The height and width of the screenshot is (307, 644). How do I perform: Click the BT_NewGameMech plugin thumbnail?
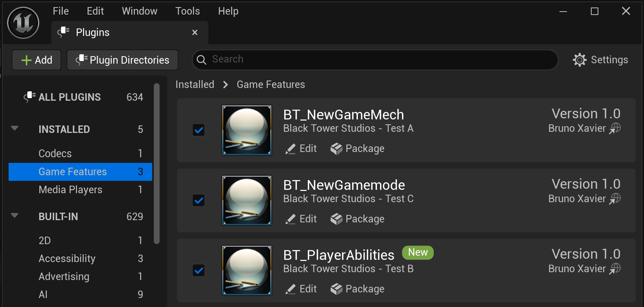pyautogui.click(x=247, y=130)
